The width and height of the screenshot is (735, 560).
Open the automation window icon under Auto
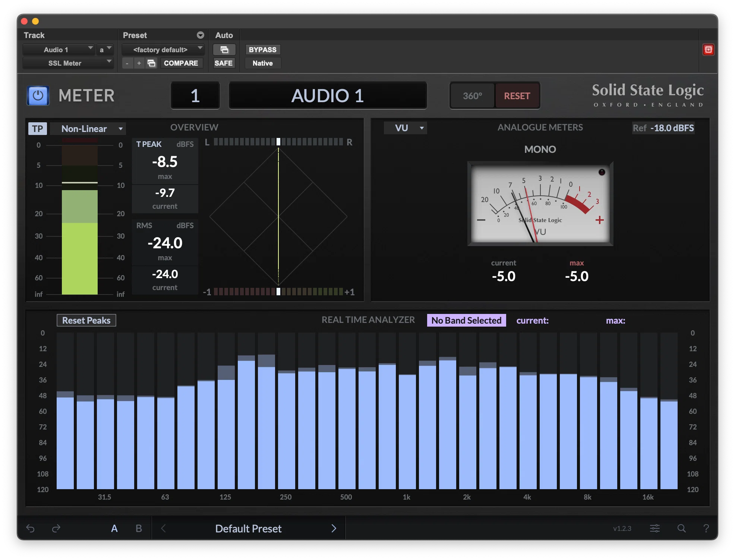(x=224, y=50)
